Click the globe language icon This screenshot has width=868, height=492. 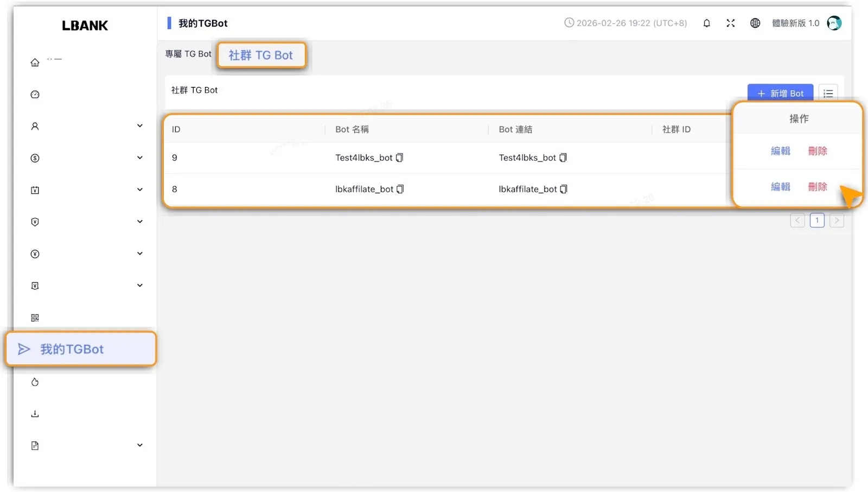(x=755, y=23)
